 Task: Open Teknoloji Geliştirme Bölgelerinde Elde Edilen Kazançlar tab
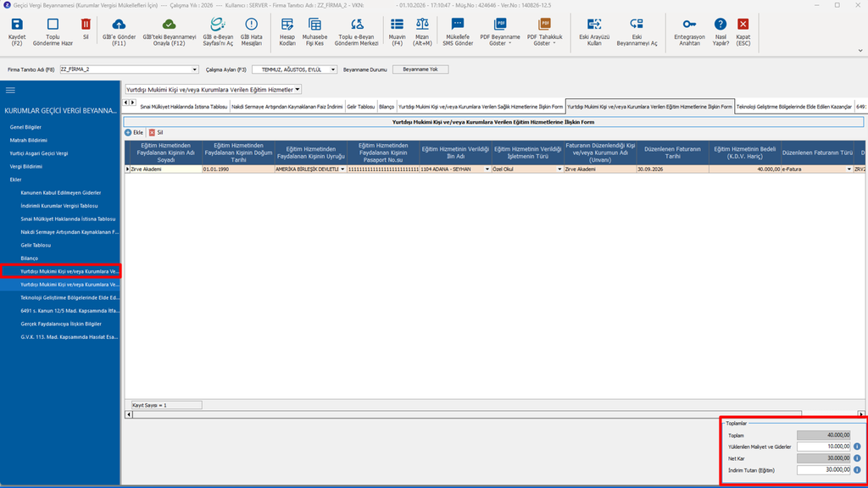point(793,107)
